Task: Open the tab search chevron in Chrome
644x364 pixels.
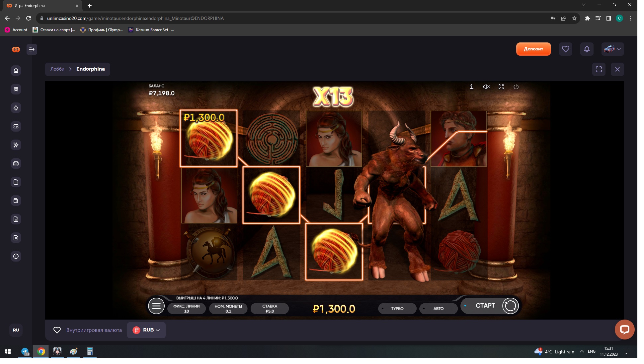Action: 584,5
